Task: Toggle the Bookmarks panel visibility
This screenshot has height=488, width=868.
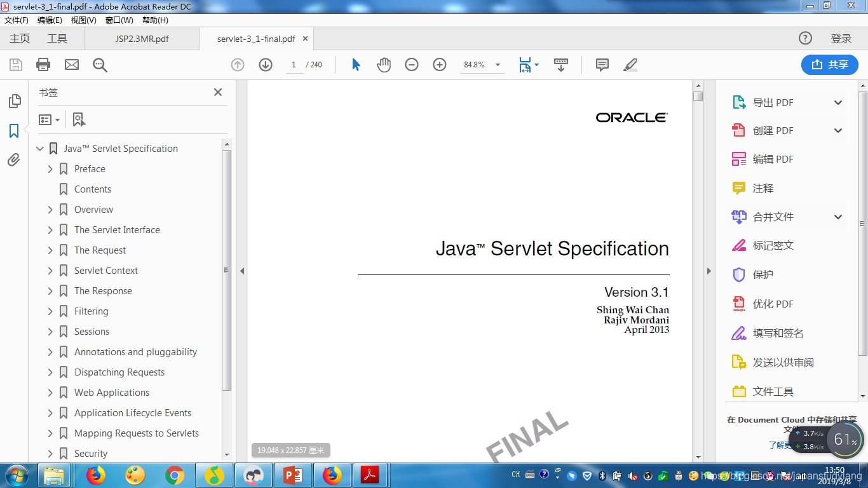Action: coord(13,131)
